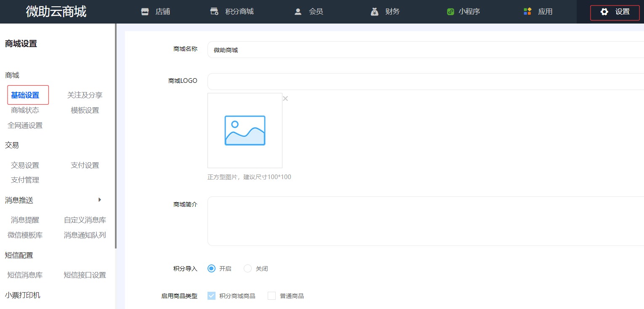
Task: Click the 启用商品类型 label
Action: pyautogui.click(x=179, y=296)
